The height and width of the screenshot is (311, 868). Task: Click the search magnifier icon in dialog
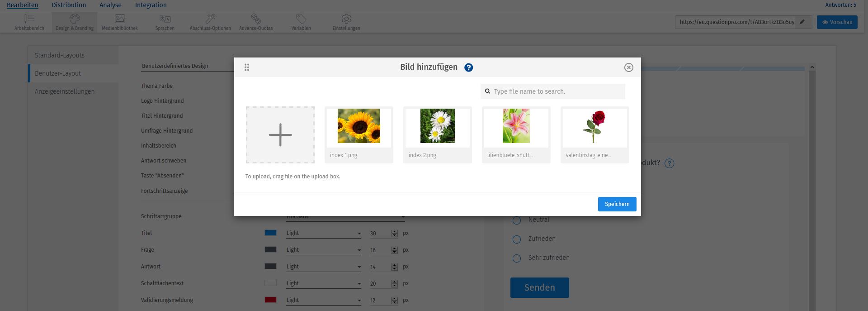(488, 91)
